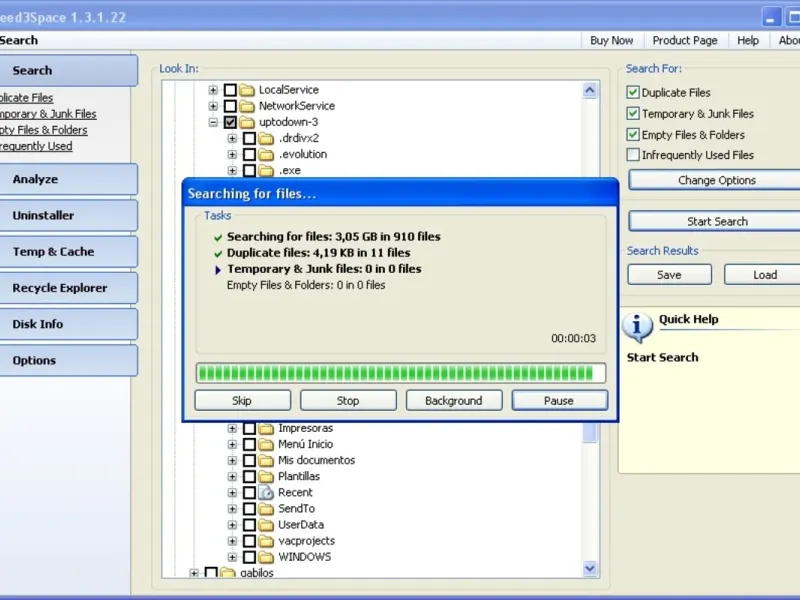Image resolution: width=800 pixels, height=600 pixels.
Task: Uncheck the Duplicate Files checkbox
Action: point(633,92)
